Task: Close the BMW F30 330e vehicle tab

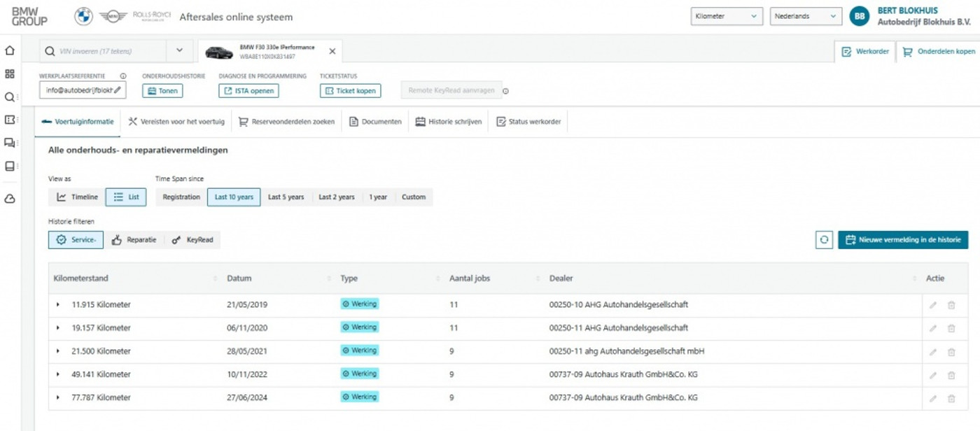Action: coord(332,51)
